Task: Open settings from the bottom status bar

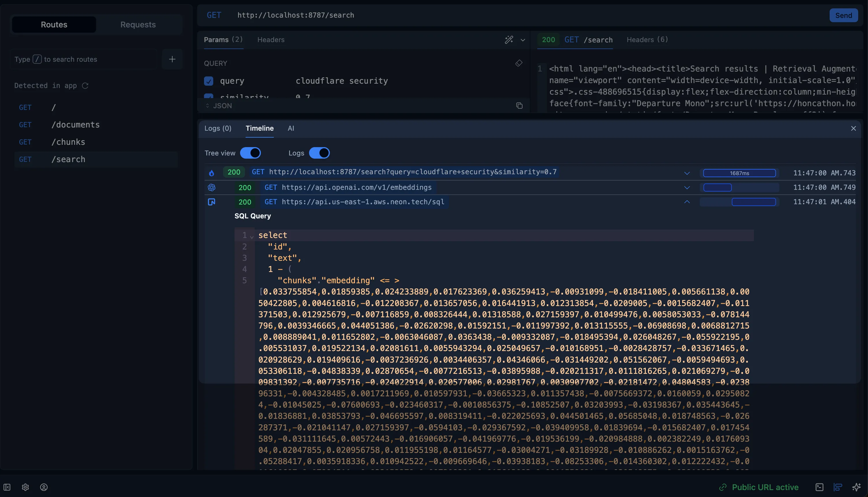Action: point(26,487)
